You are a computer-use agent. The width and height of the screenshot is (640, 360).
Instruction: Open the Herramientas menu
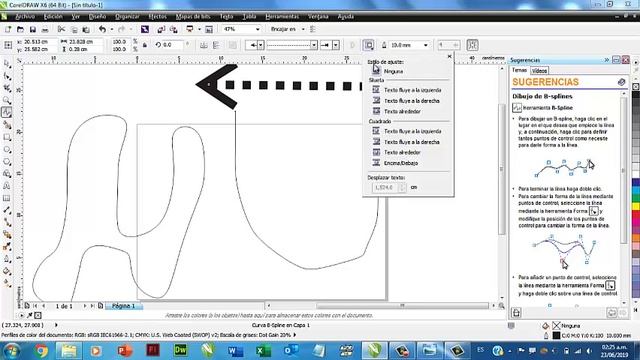(282, 17)
